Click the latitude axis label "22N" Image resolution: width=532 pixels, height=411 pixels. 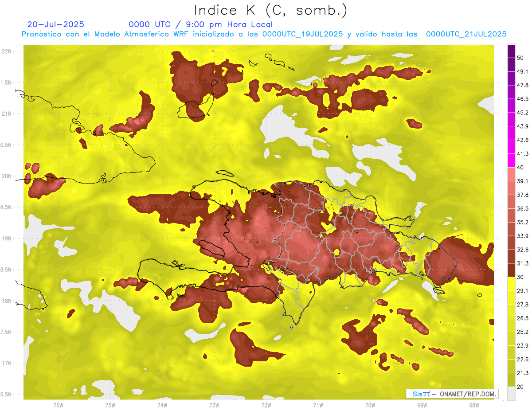click(8, 51)
